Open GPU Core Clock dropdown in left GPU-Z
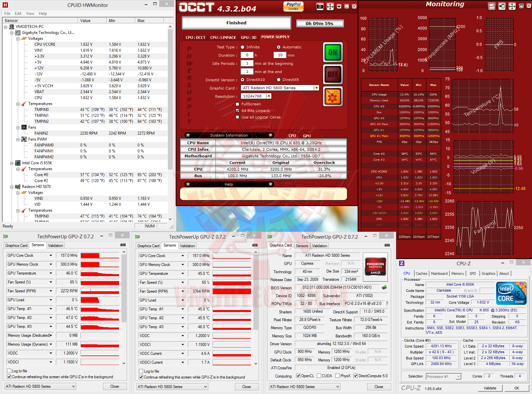Viewport: 532px width, 394px height. (51, 255)
